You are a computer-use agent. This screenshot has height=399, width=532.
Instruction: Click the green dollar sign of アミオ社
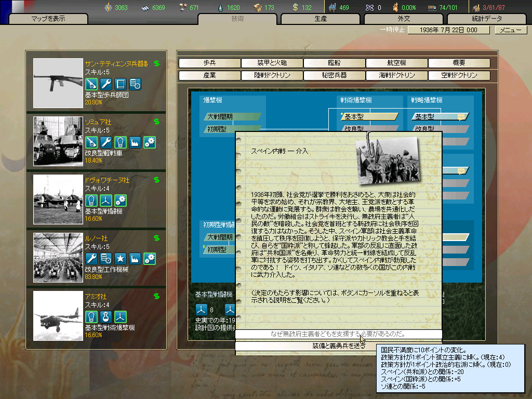point(156,296)
